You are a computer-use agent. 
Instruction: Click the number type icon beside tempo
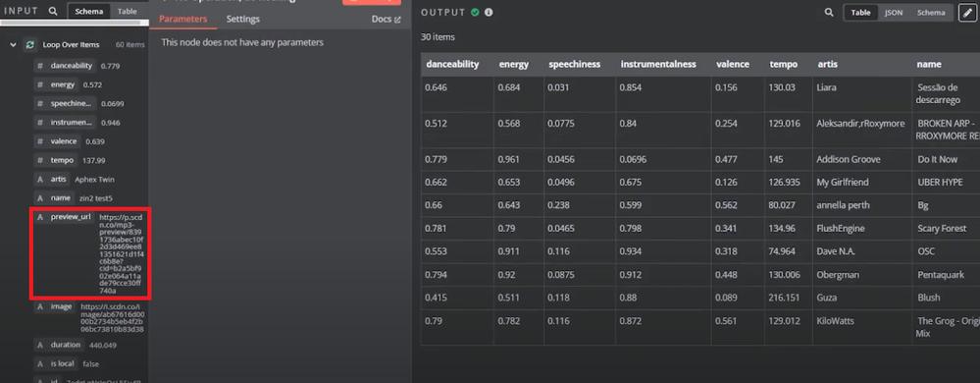[x=40, y=160]
